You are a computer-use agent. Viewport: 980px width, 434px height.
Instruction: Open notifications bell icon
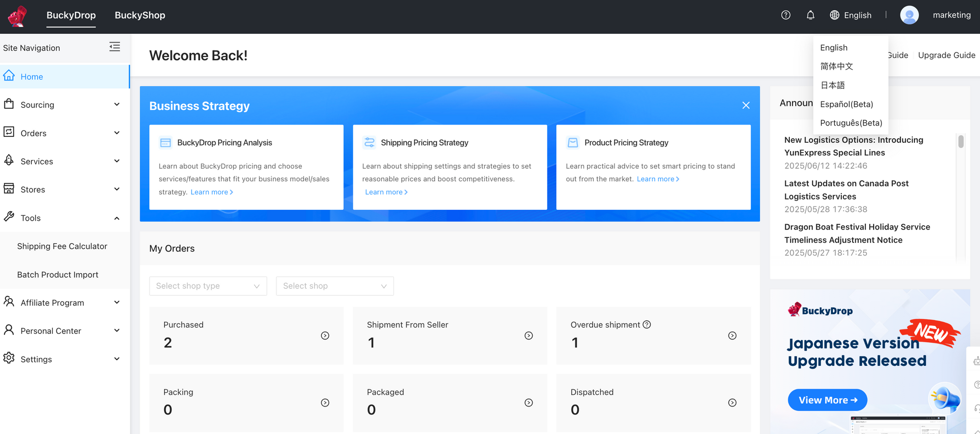click(x=810, y=15)
